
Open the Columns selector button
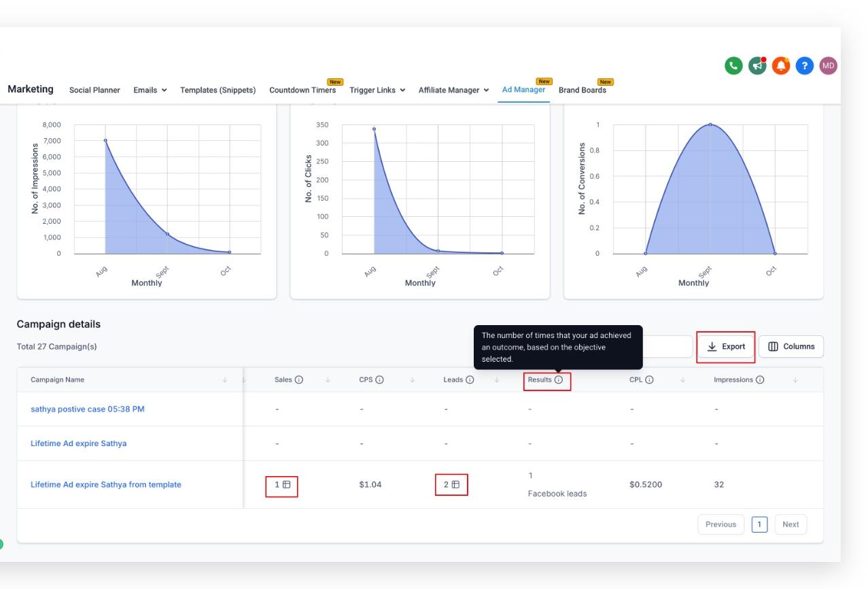click(791, 347)
